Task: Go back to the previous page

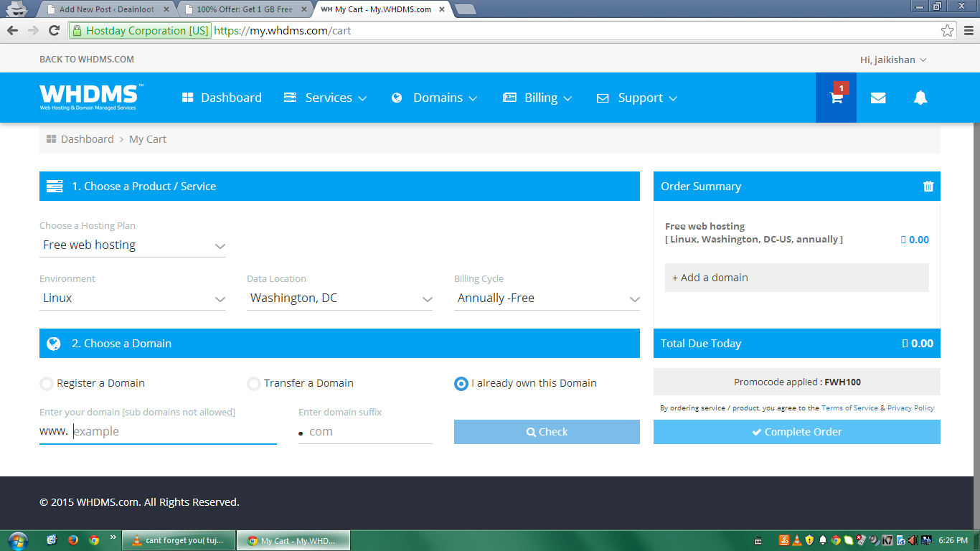Action: point(12,31)
